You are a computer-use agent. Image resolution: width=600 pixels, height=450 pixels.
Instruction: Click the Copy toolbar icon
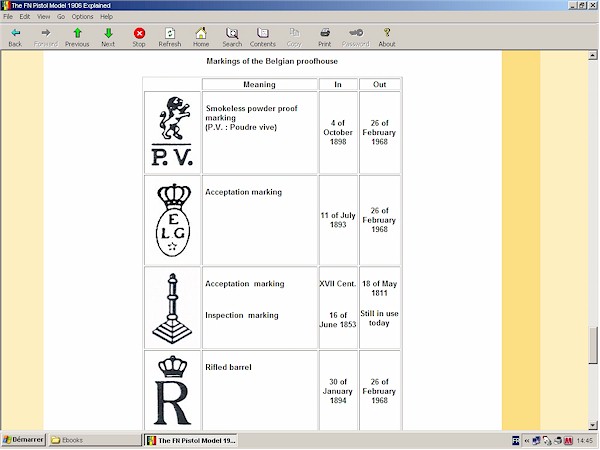[294, 33]
